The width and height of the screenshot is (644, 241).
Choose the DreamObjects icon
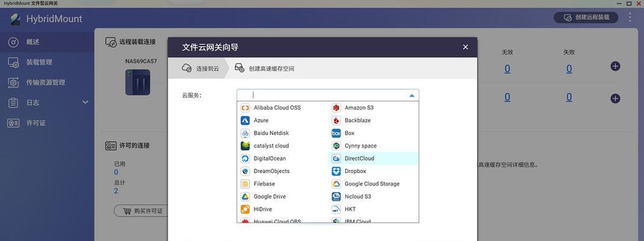coord(245,171)
